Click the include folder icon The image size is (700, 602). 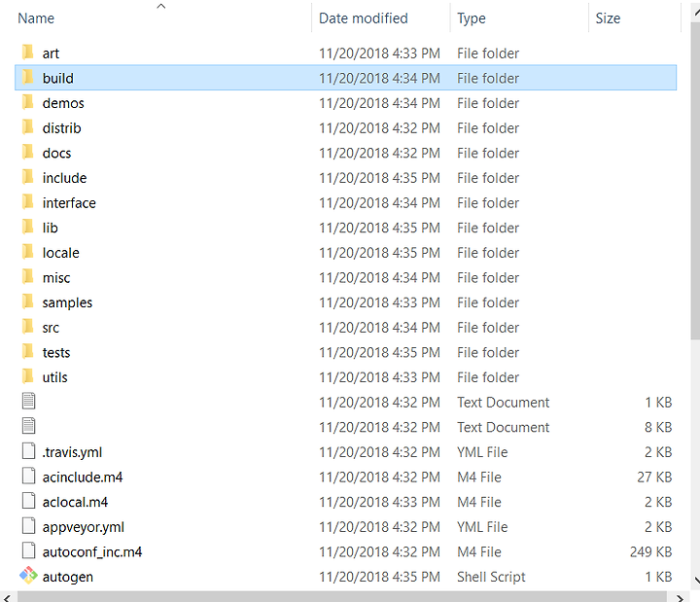(x=27, y=177)
